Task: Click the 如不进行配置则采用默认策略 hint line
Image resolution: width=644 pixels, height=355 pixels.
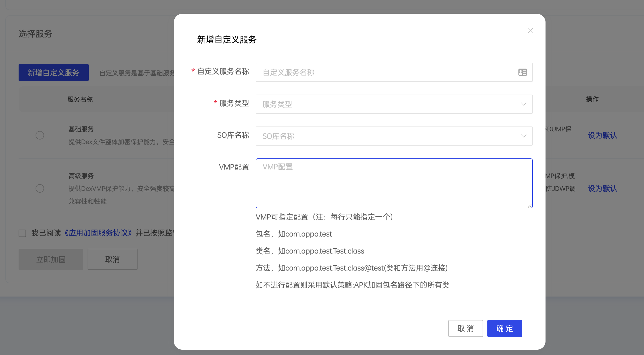Action: [353, 285]
